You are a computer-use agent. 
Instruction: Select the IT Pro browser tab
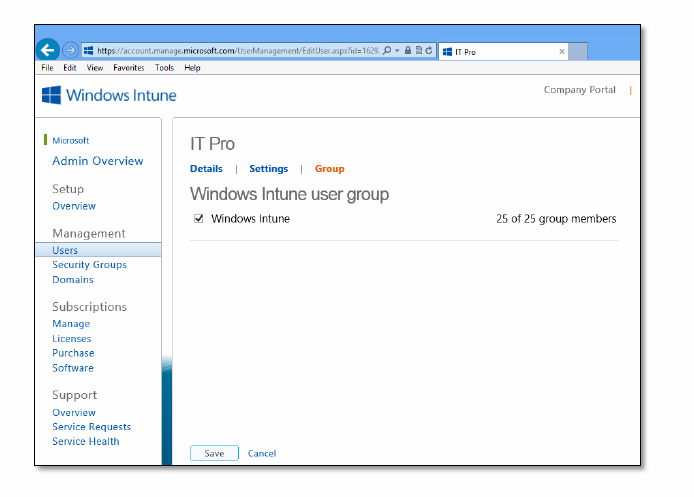click(503, 52)
